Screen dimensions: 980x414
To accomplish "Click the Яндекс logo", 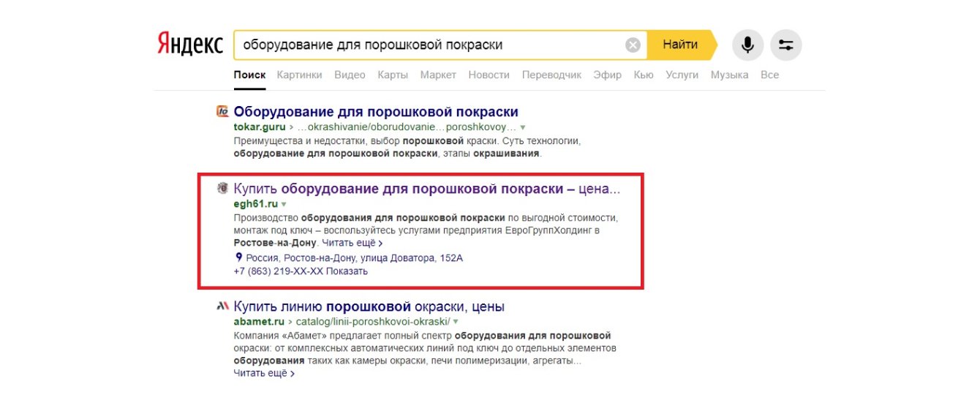I will point(190,45).
